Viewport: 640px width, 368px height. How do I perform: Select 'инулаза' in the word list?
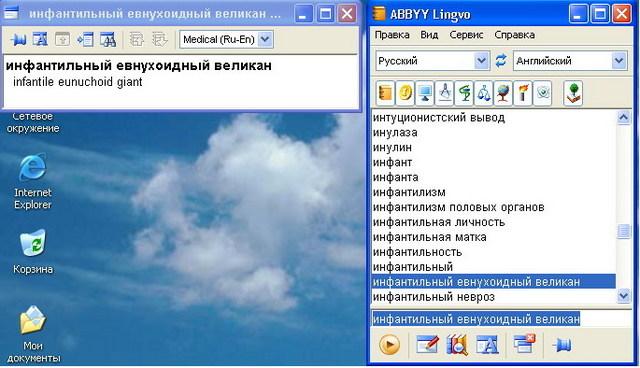coord(493,133)
